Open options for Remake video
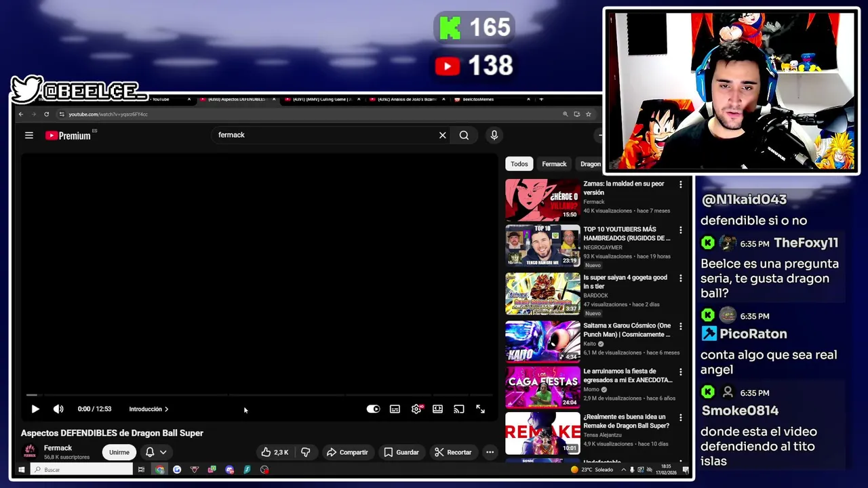This screenshot has width=868, height=488. point(681,418)
